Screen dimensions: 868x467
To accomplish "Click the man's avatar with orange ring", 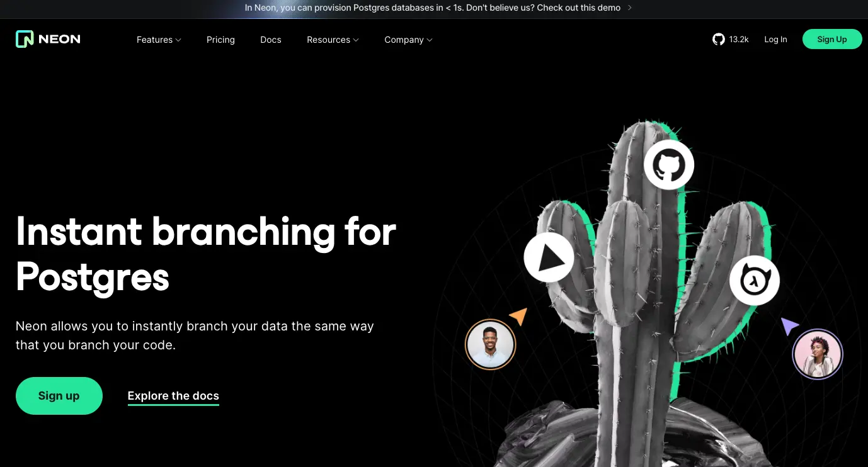I will [490, 344].
